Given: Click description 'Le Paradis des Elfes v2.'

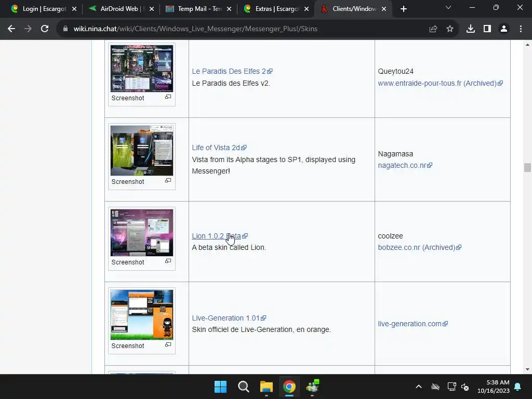Looking at the screenshot, I should [x=231, y=83].
